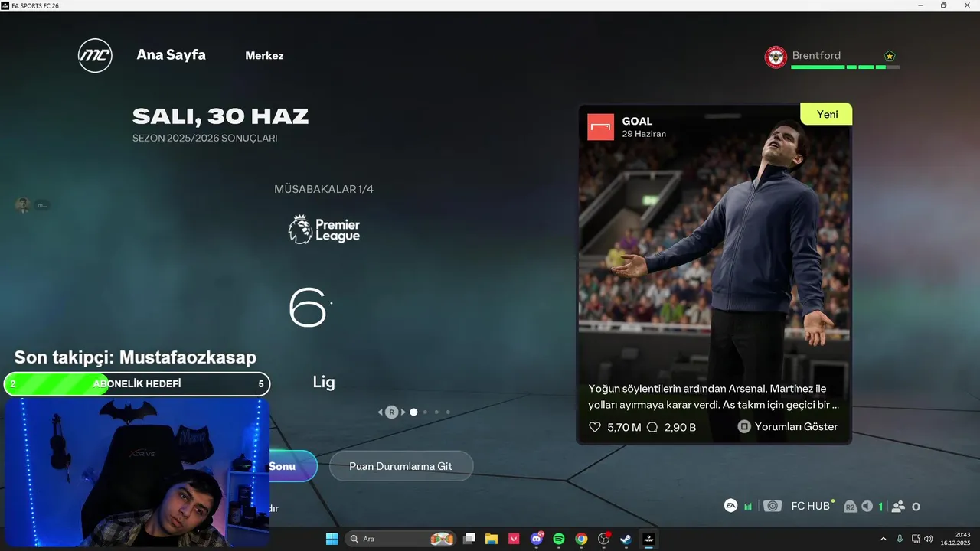
Task: Open Google Chrome from the taskbar
Action: click(x=581, y=539)
